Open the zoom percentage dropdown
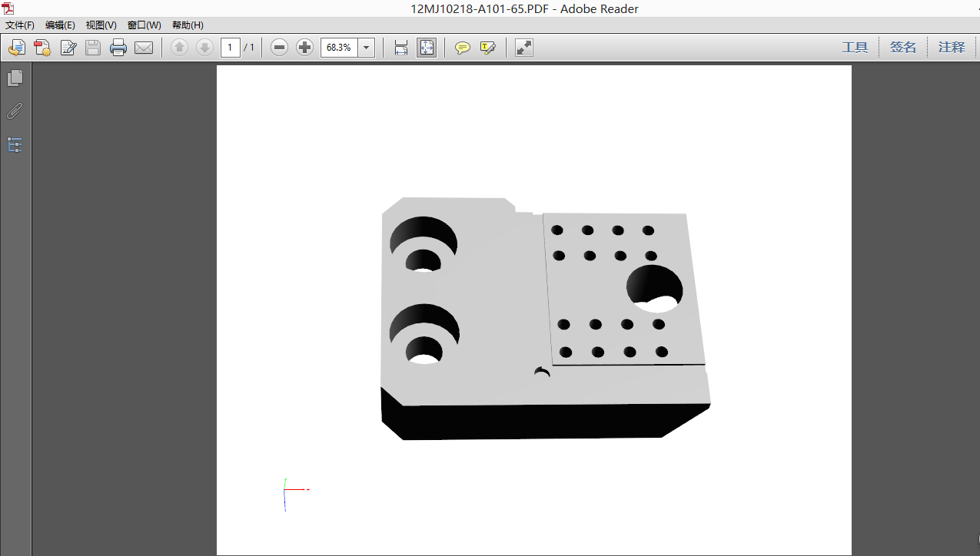The image size is (980, 556). tap(366, 47)
